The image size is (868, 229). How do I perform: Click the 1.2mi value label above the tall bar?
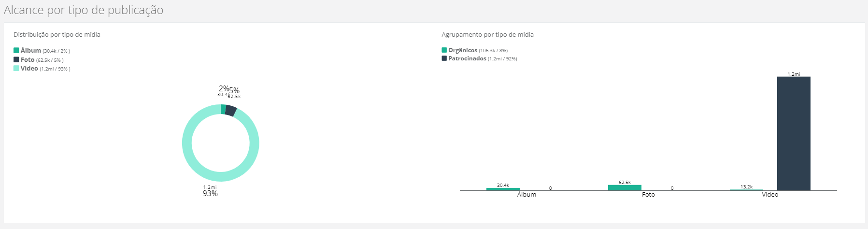[794, 74]
